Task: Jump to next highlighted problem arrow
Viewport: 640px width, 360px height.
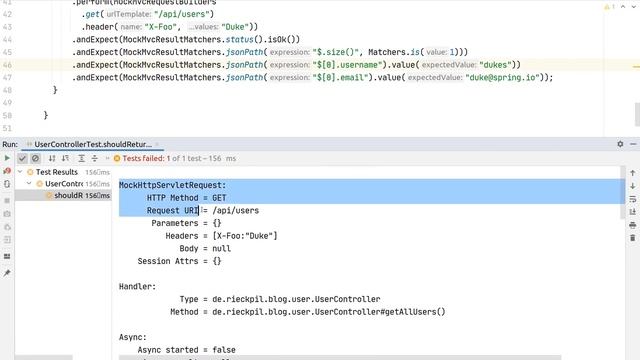Action: click(x=634, y=7)
